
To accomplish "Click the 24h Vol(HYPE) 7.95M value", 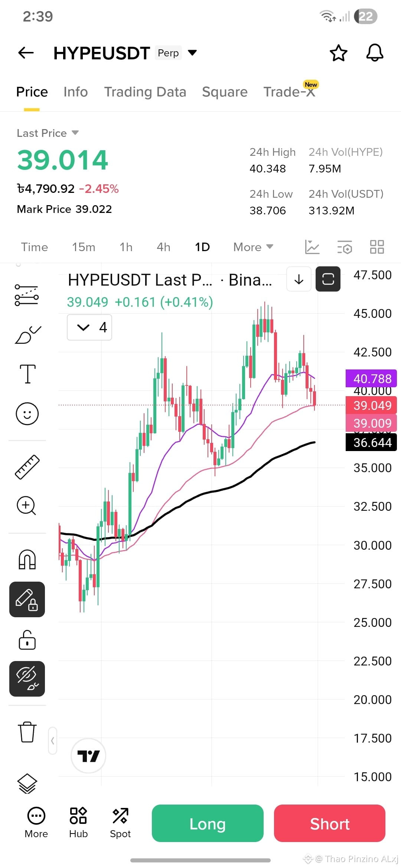I will (325, 169).
